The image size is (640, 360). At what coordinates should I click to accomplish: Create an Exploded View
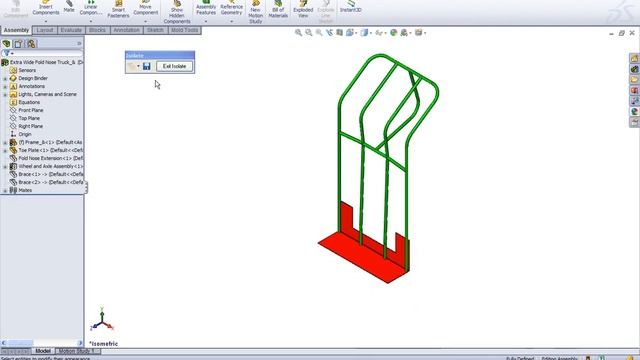[303, 10]
